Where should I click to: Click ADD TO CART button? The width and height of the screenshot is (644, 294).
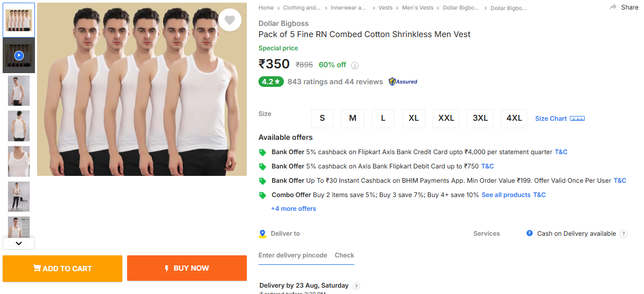62,268
